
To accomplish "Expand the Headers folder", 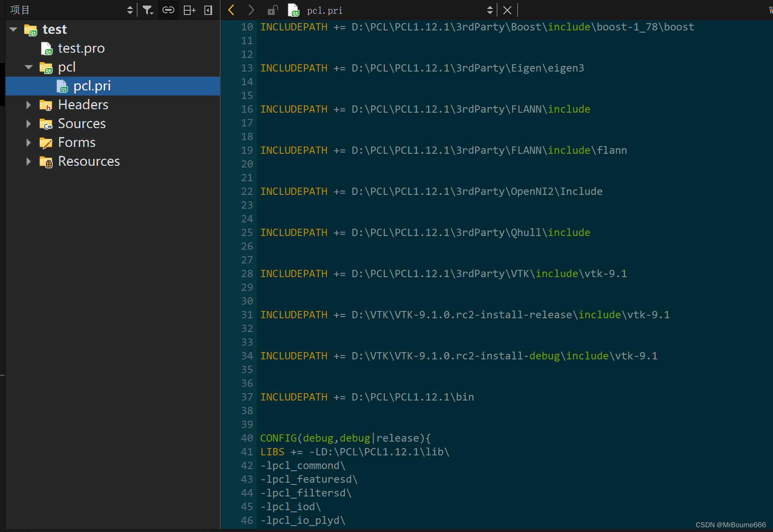I will (x=29, y=105).
